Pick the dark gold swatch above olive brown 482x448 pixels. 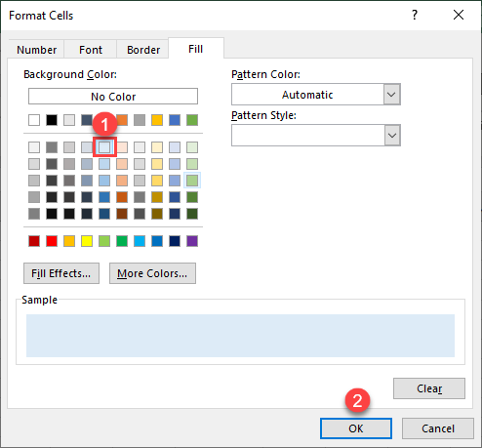[x=157, y=197]
